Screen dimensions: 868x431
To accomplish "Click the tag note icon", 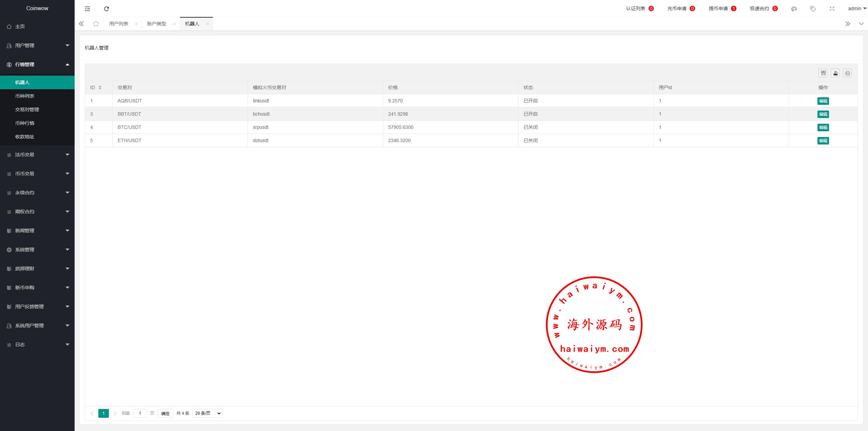I will (813, 8).
